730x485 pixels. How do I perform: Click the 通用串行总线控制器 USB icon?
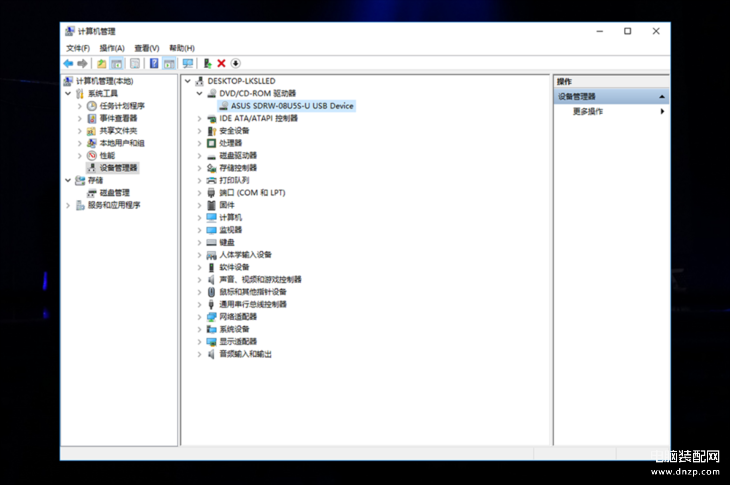tap(211, 304)
